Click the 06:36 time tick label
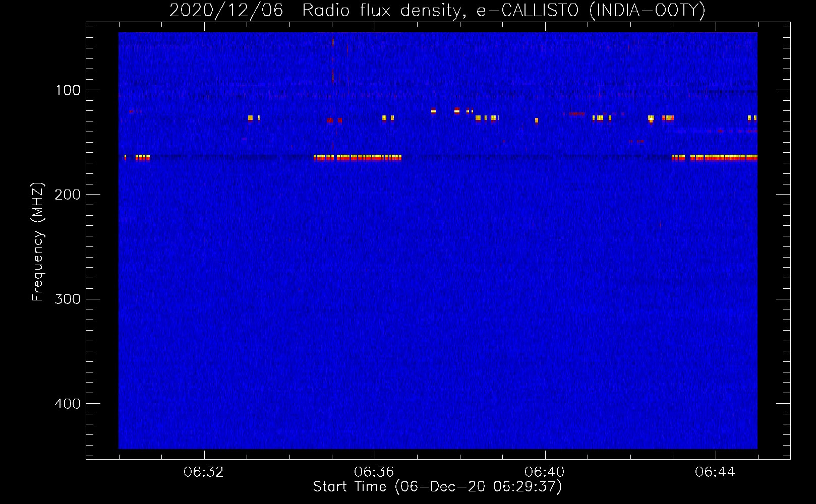 [x=374, y=472]
